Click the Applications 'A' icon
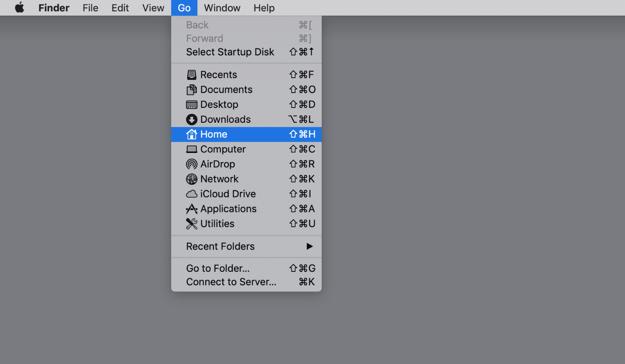625x364 pixels. [x=192, y=208]
